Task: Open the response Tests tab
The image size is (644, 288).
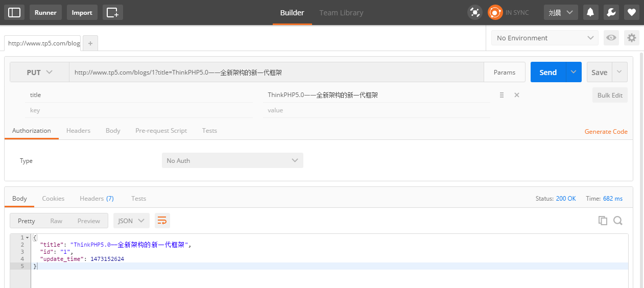Action: pos(138,199)
